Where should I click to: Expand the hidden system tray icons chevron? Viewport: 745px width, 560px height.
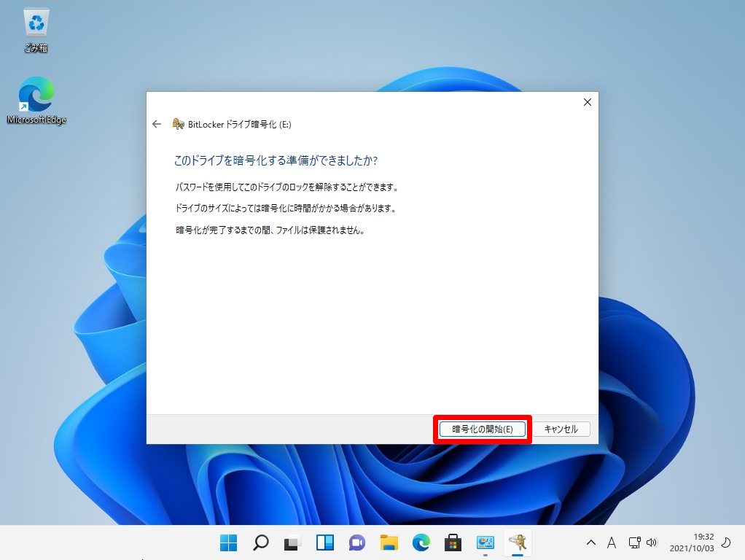tap(591, 542)
